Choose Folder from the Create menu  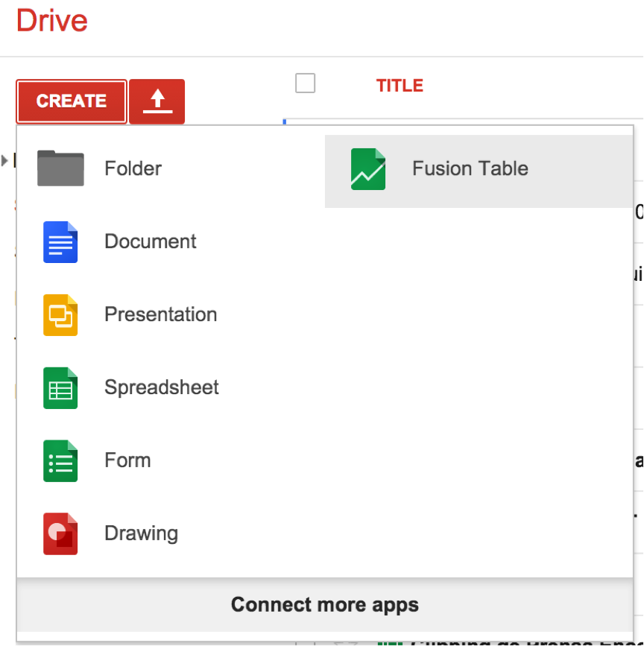point(171,168)
